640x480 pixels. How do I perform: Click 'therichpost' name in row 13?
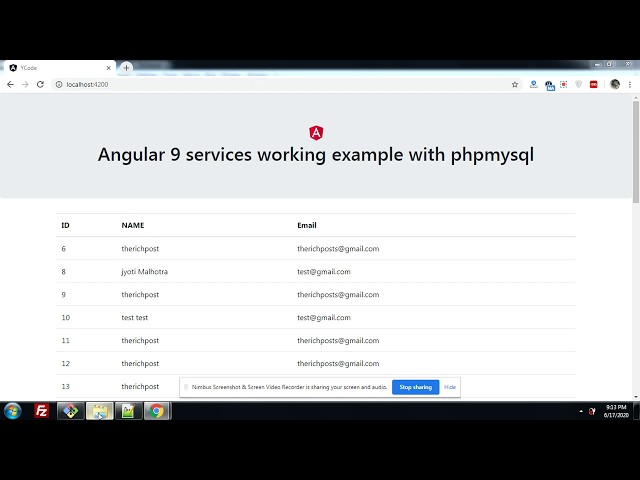coord(140,387)
